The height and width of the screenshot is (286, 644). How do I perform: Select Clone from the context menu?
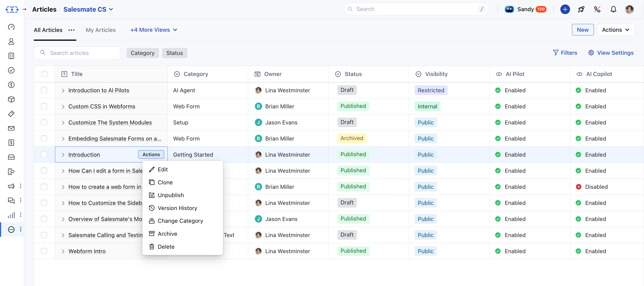[x=182, y=182]
